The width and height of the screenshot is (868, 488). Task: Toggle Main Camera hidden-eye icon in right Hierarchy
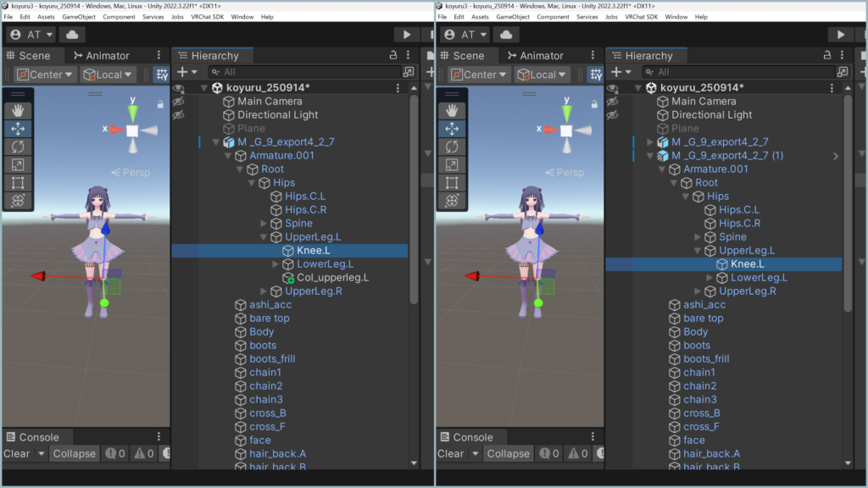(x=612, y=102)
